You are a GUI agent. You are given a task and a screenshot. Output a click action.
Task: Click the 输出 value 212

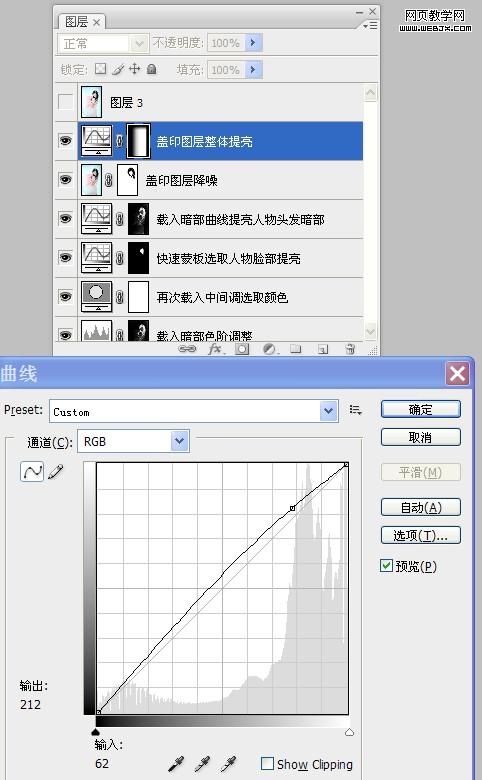tap(30, 704)
